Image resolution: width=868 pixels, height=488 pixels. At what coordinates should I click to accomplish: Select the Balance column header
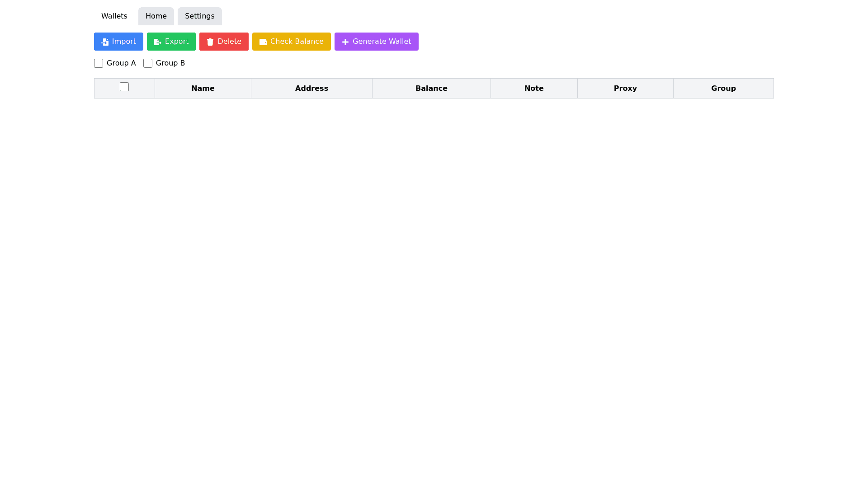tap(431, 89)
